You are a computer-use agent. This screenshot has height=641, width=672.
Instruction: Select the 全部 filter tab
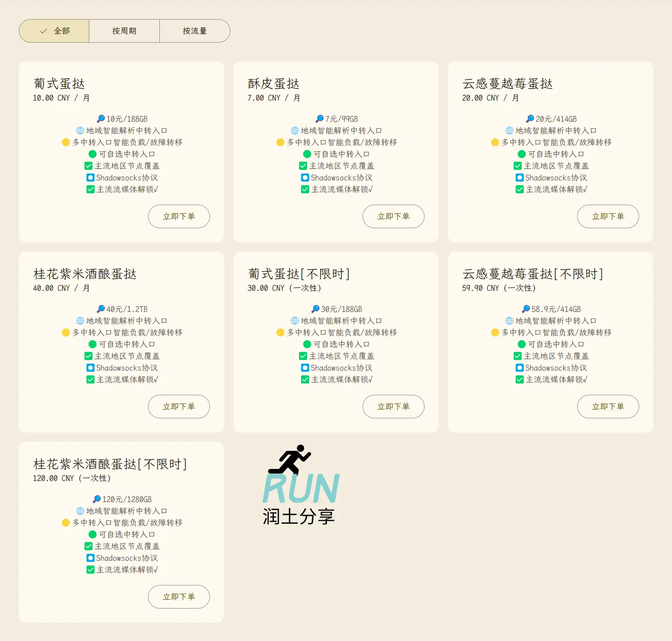coord(54,31)
